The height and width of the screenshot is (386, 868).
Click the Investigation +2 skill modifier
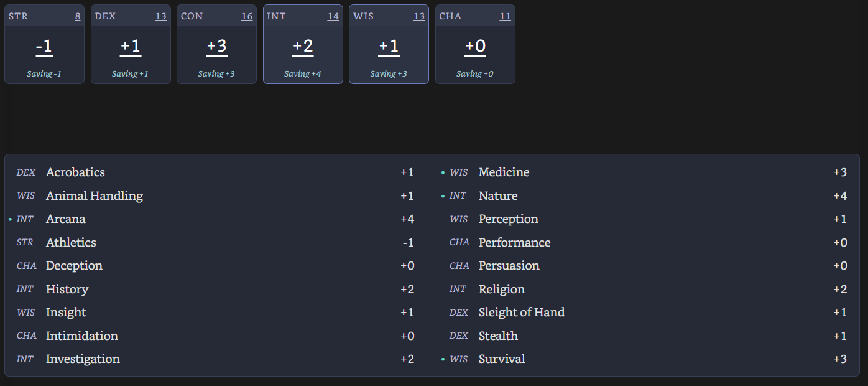[407, 359]
